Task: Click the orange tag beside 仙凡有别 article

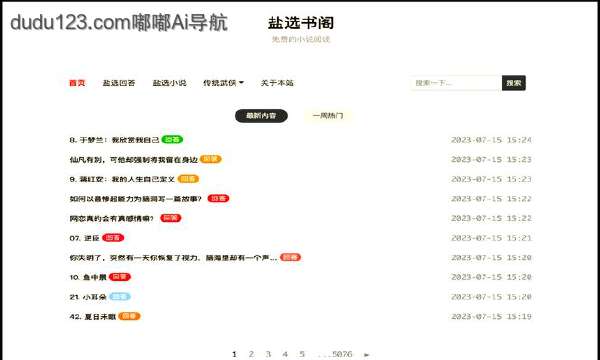Action: pyautogui.click(x=210, y=159)
